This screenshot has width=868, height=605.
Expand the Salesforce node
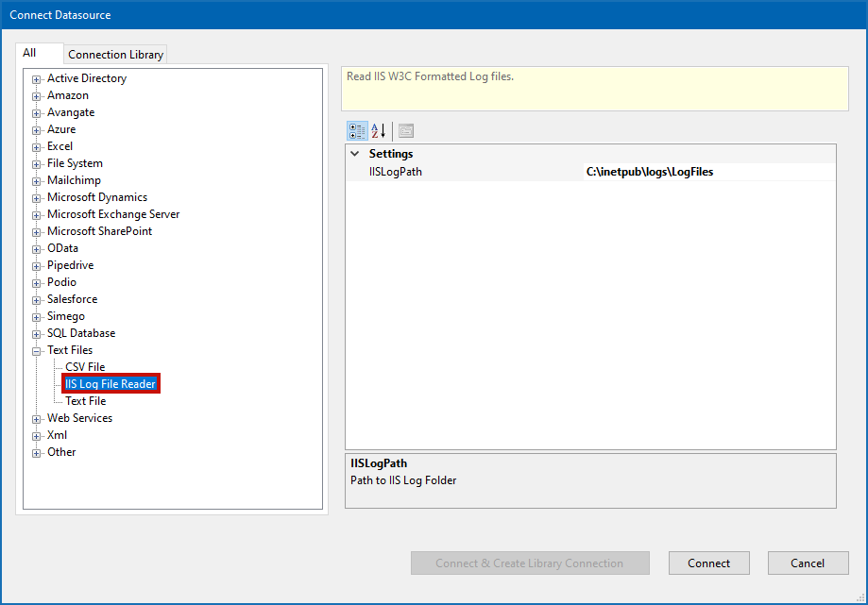coord(37,300)
